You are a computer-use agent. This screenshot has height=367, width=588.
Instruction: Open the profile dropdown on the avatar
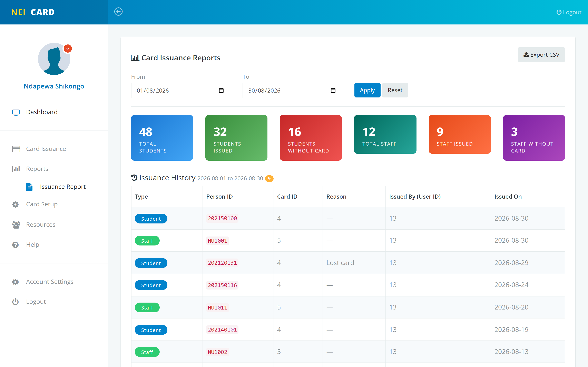click(68, 49)
